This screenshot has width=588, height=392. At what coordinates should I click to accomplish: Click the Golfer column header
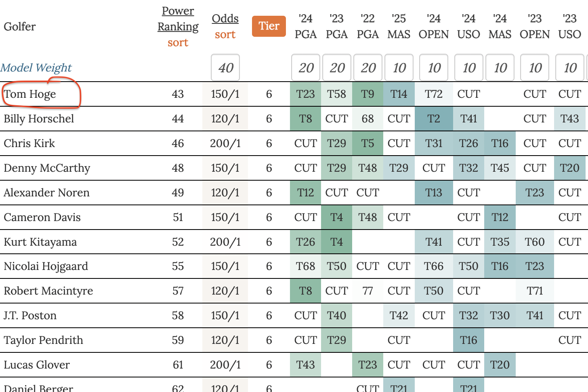click(20, 27)
